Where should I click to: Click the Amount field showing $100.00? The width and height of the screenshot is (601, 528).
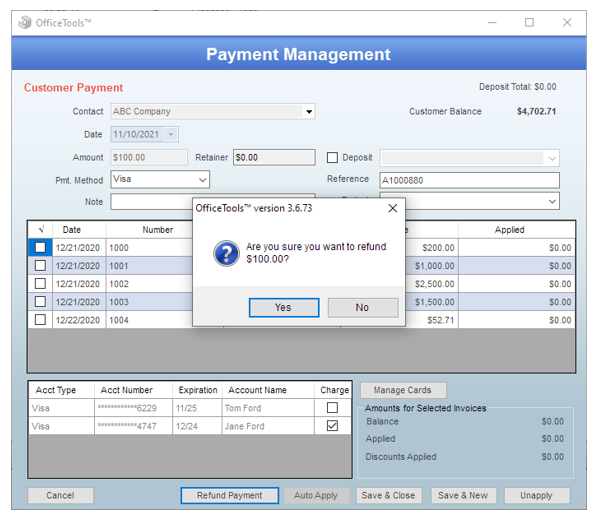[x=149, y=157]
